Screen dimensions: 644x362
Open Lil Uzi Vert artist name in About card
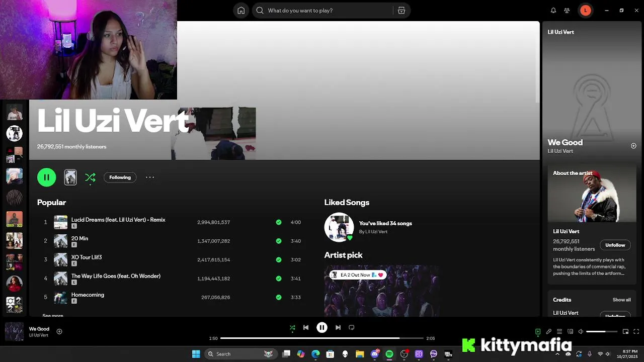566,231
